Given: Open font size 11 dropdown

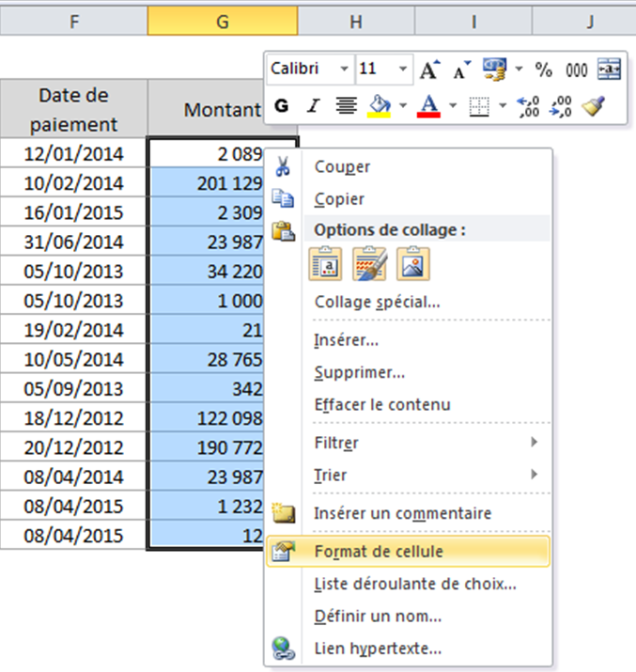Looking at the screenshot, I should (403, 69).
